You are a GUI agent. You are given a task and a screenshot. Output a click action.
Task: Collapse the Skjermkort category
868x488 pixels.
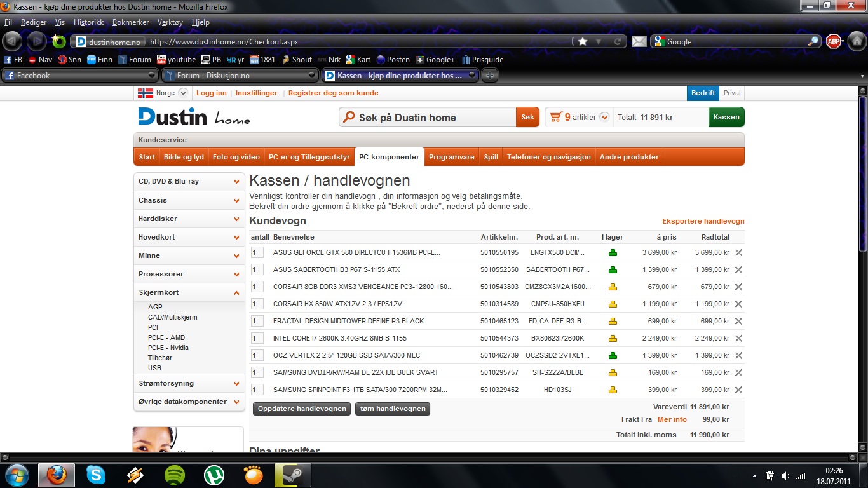coord(189,292)
